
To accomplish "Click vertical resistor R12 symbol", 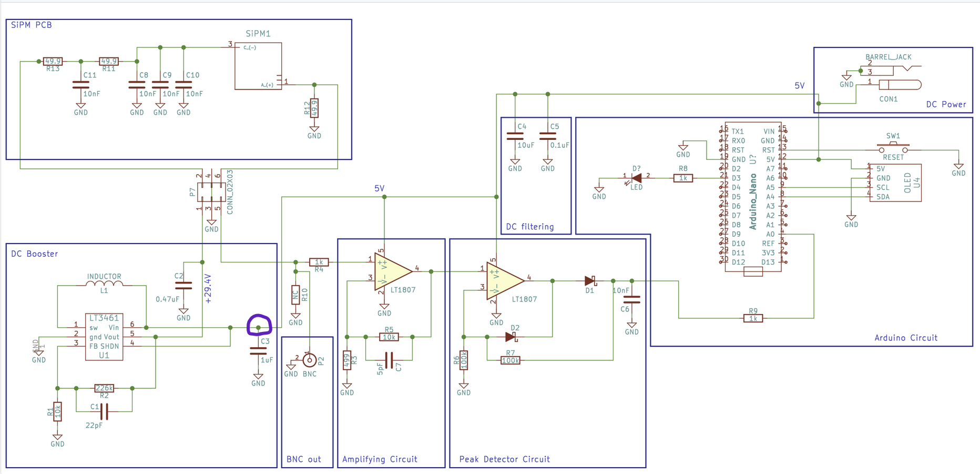I will click(314, 108).
